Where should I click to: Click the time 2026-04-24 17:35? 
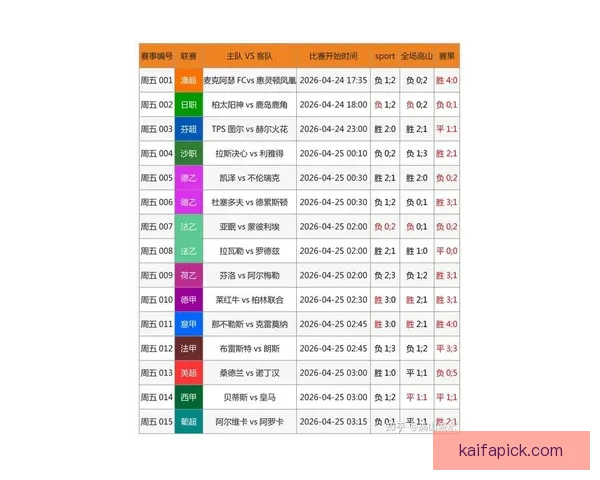(333, 80)
